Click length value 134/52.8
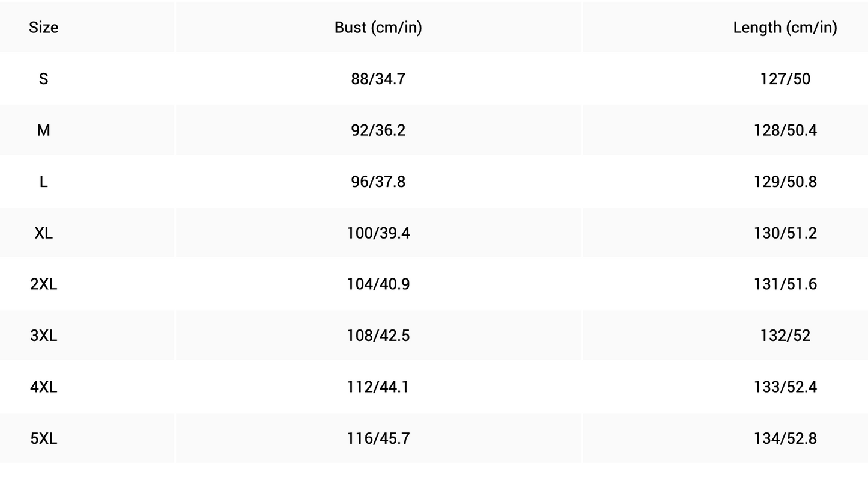The image size is (868, 478). click(785, 438)
